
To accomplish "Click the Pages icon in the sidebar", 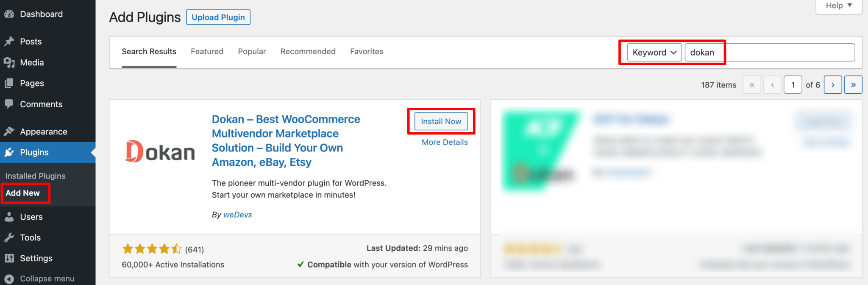I will (9, 83).
